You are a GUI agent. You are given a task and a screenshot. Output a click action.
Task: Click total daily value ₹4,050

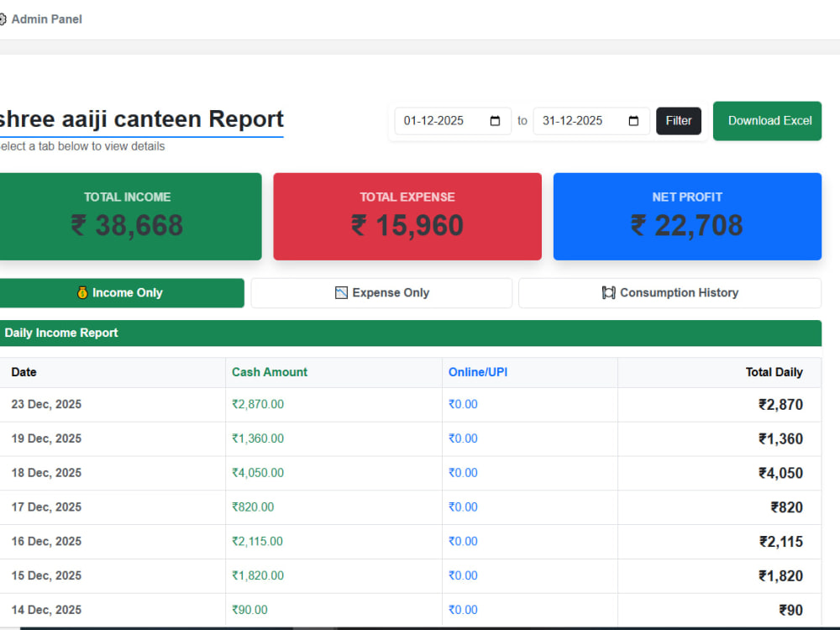tap(780, 474)
